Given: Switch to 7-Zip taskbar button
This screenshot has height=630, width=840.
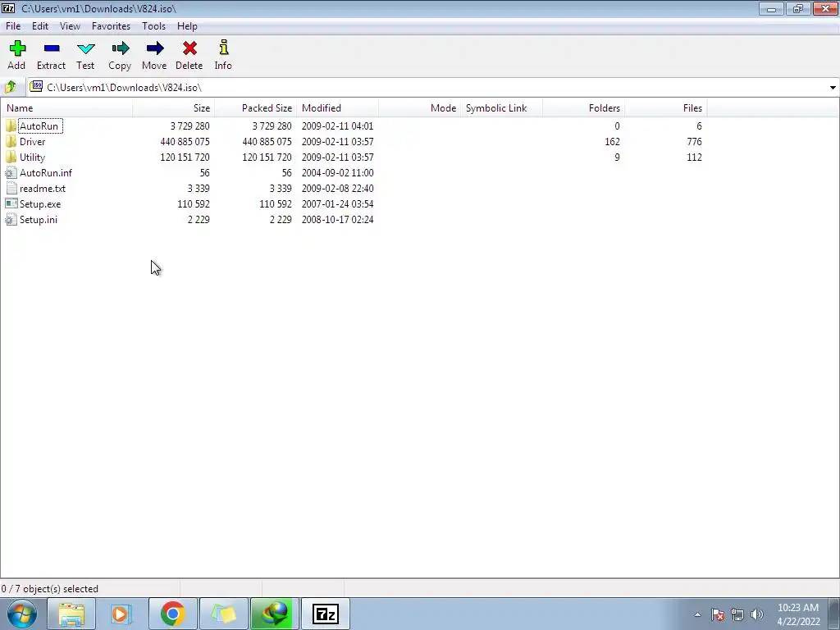Looking at the screenshot, I should (x=325, y=614).
